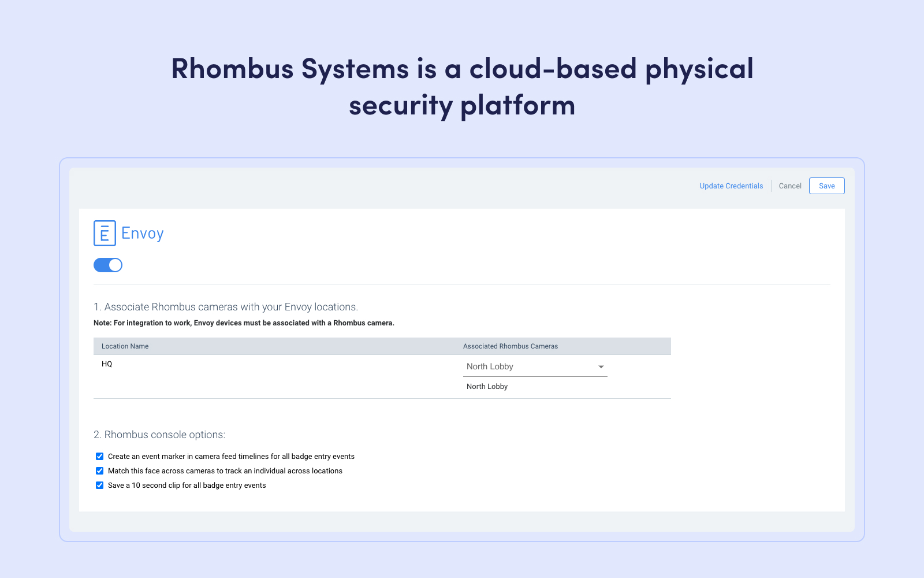Save the Envoy integration settings
Screen dimensions: 924x578
tap(827, 186)
